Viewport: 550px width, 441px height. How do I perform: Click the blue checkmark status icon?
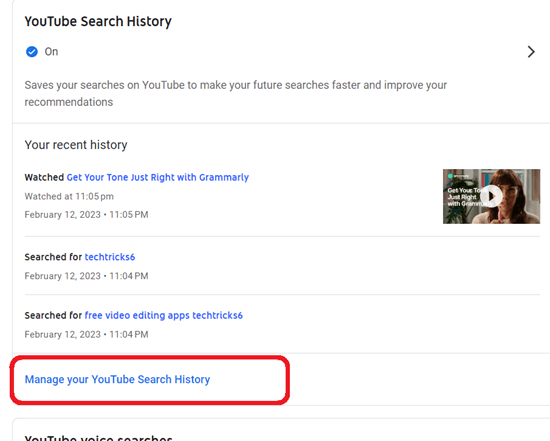[x=32, y=52]
